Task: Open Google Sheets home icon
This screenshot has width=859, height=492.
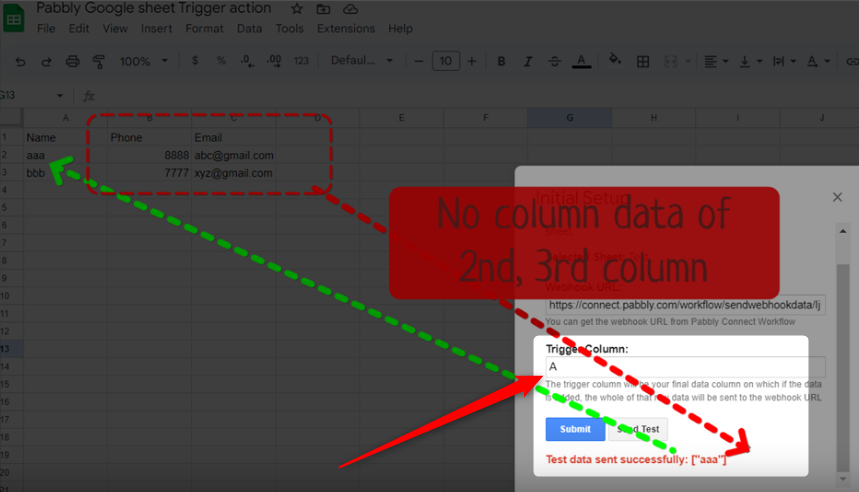Action: click(x=14, y=19)
